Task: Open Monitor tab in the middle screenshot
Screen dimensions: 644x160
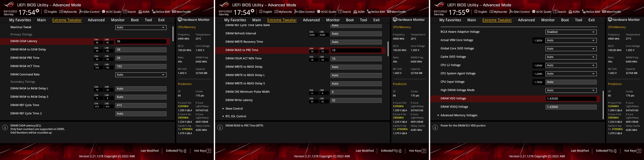Action: (x=333, y=20)
